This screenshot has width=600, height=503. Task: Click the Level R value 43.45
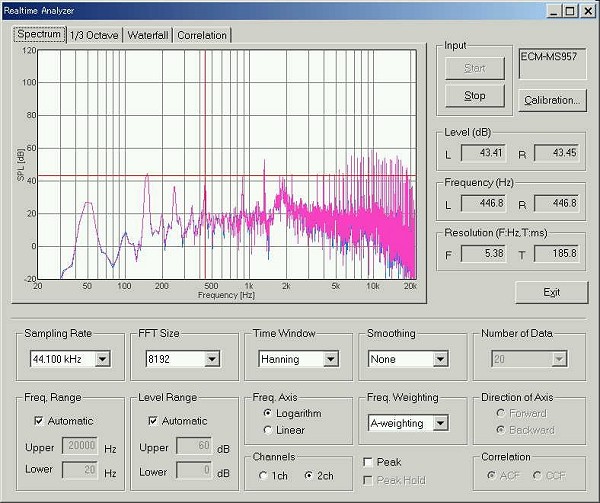coord(557,153)
